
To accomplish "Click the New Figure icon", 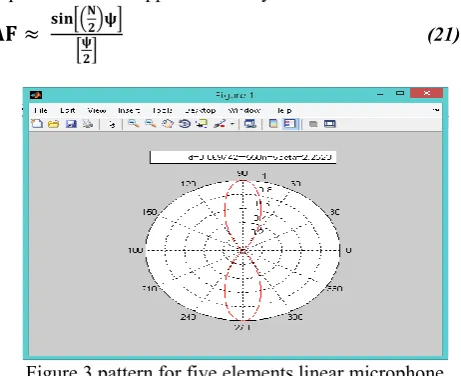I will 37,124.
